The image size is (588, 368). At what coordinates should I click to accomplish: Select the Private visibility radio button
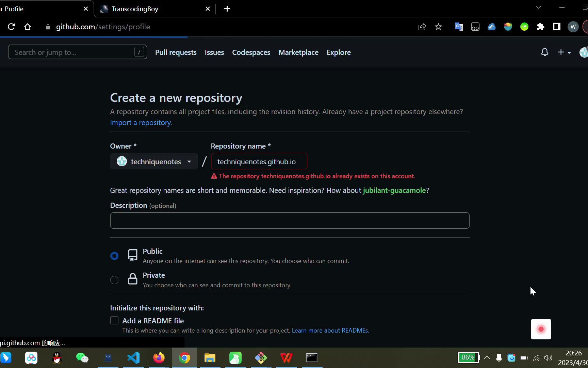(x=114, y=280)
